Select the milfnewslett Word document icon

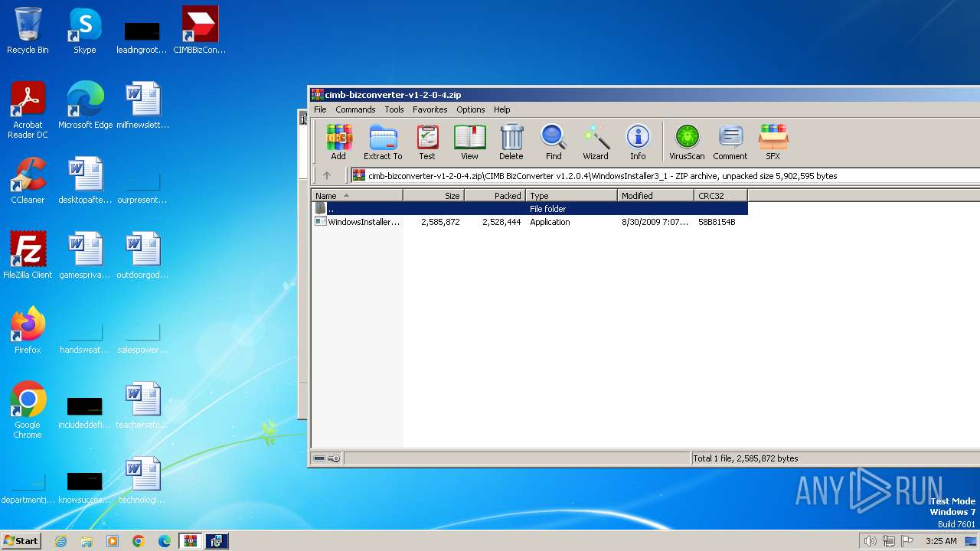pos(142,106)
